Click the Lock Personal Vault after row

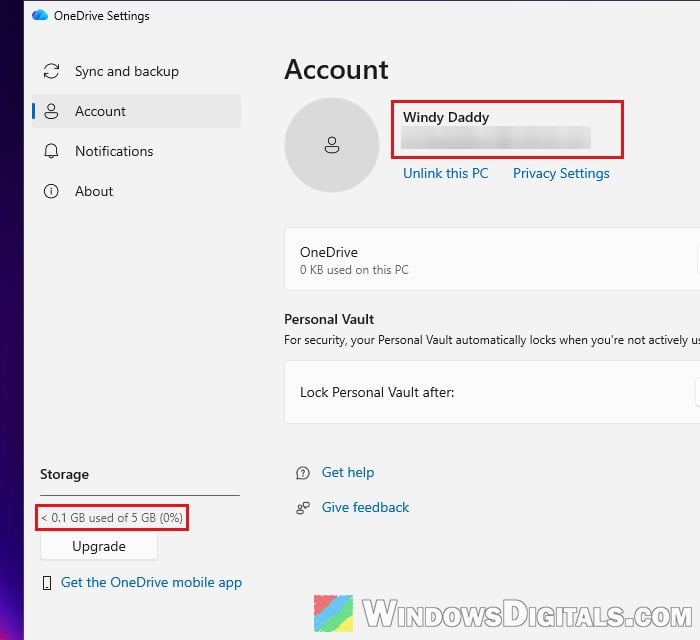(492, 392)
